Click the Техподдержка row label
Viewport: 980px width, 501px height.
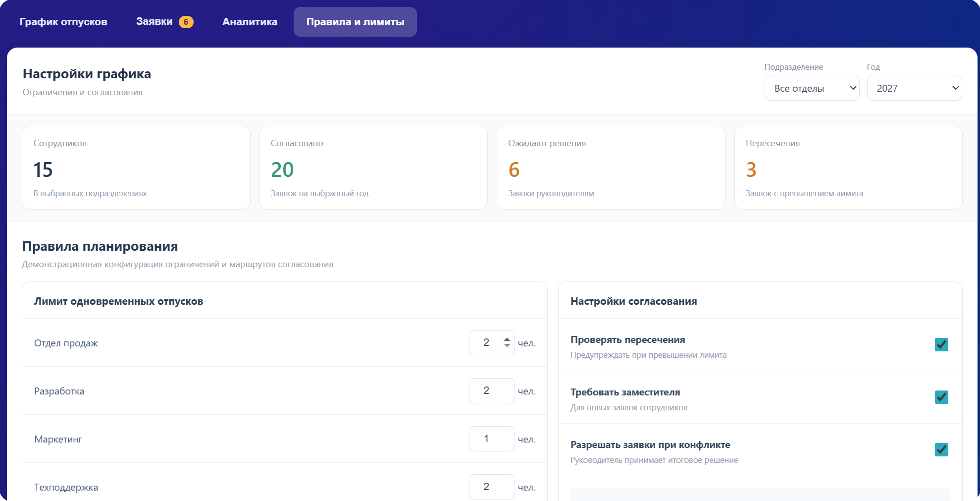coord(66,488)
